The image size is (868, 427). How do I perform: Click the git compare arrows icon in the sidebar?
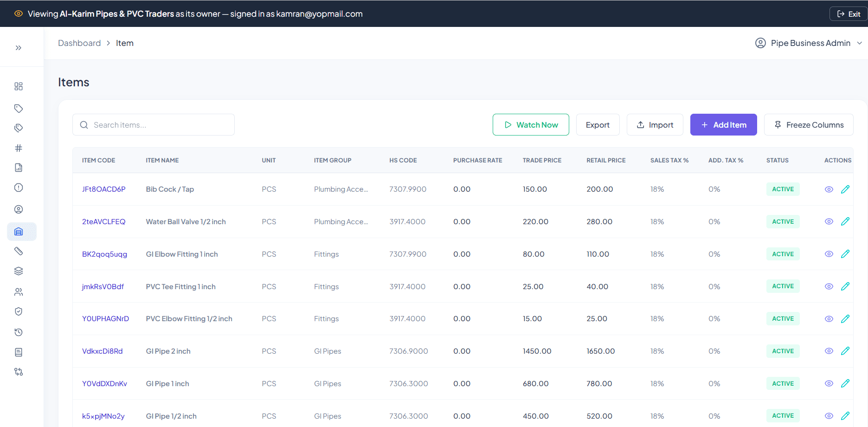pos(19,372)
